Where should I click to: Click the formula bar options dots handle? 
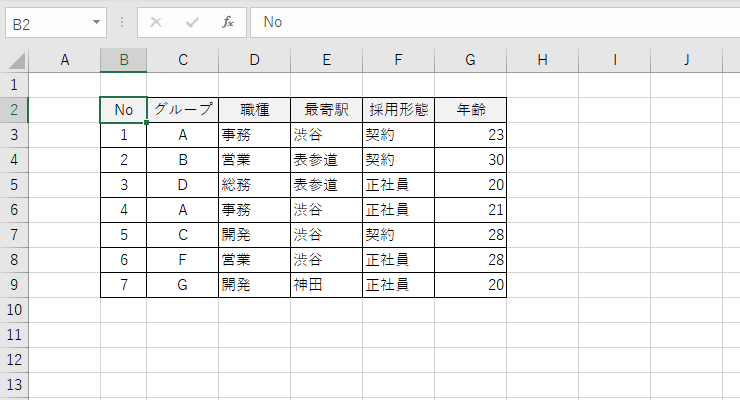122,22
